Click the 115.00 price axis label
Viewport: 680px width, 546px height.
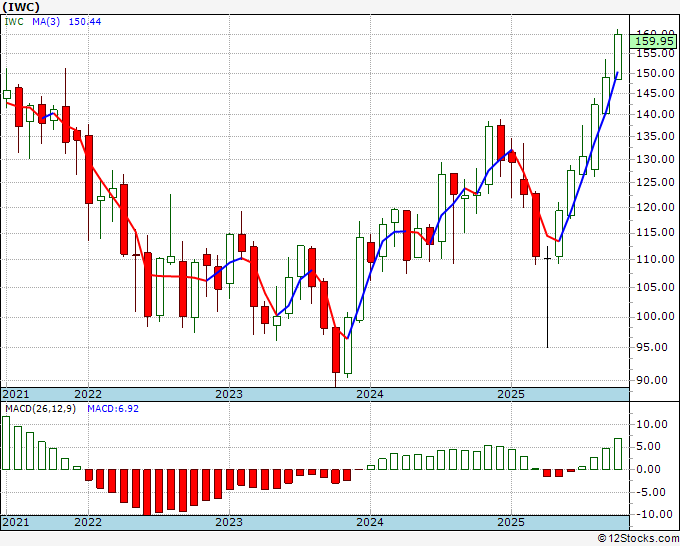point(655,232)
